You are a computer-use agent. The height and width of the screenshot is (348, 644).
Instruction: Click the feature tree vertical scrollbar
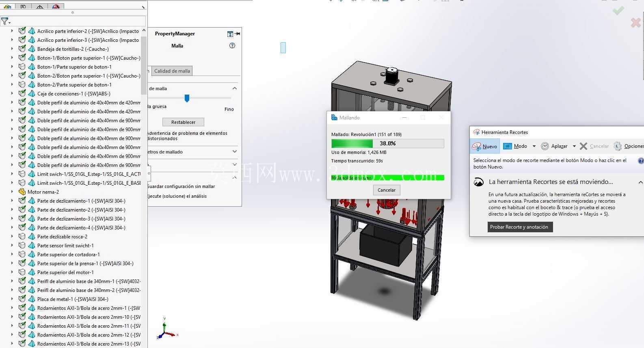point(143,65)
